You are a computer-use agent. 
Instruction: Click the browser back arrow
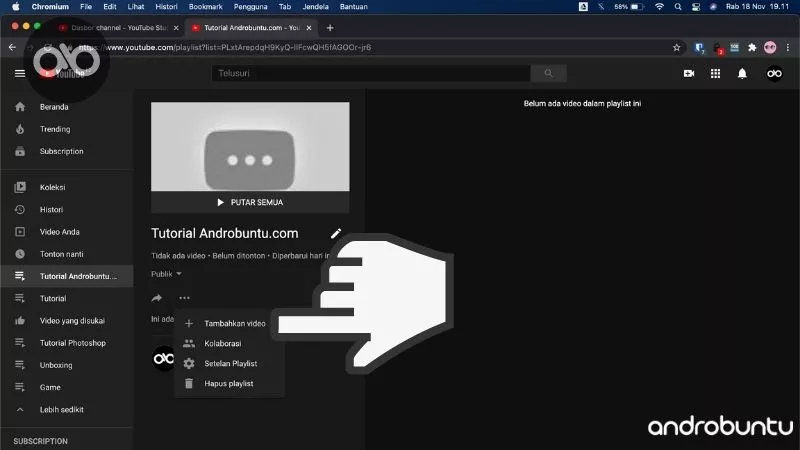(x=12, y=47)
